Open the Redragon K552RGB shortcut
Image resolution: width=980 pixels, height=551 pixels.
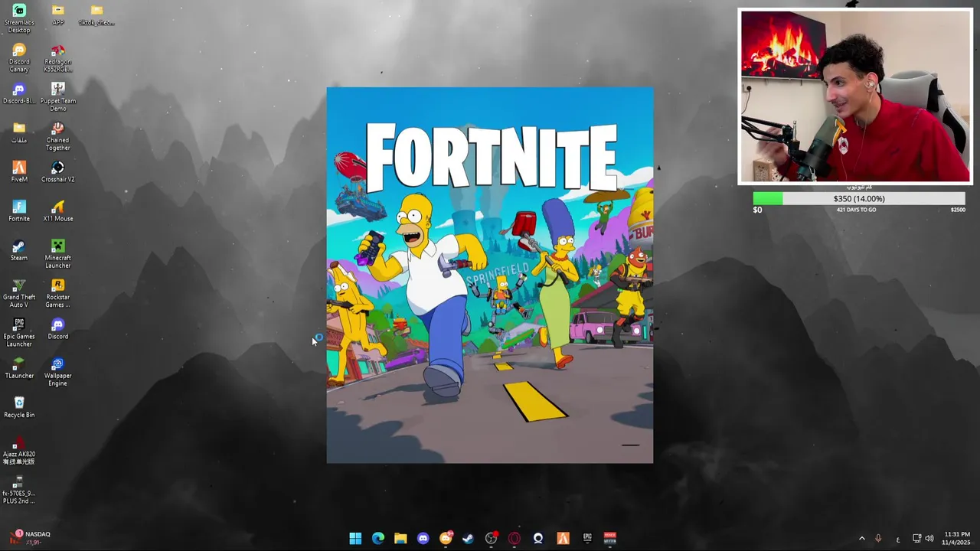[58, 58]
